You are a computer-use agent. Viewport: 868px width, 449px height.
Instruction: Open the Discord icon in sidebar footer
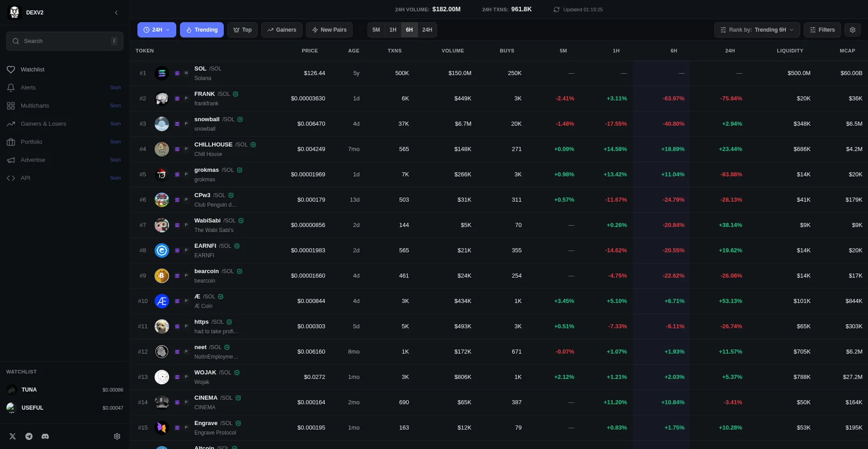point(45,436)
